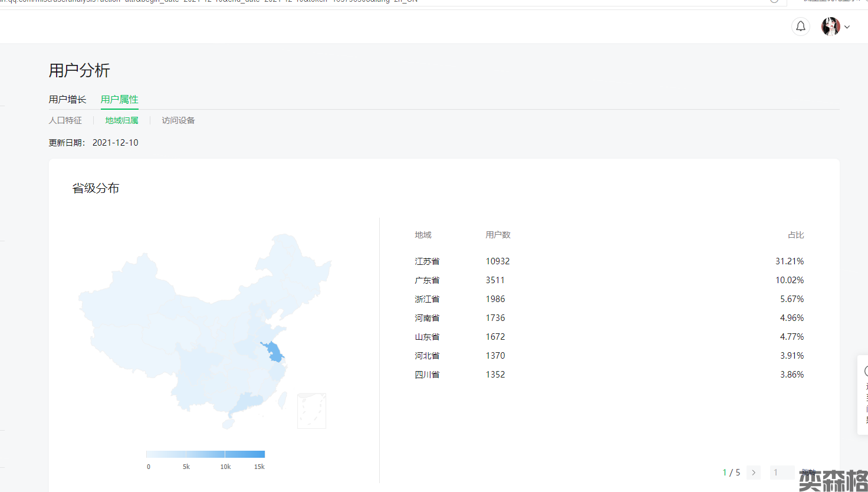Select the 用户属性 tab
The height and width of the screenshot is (492, 868).
tap(119, 100)
